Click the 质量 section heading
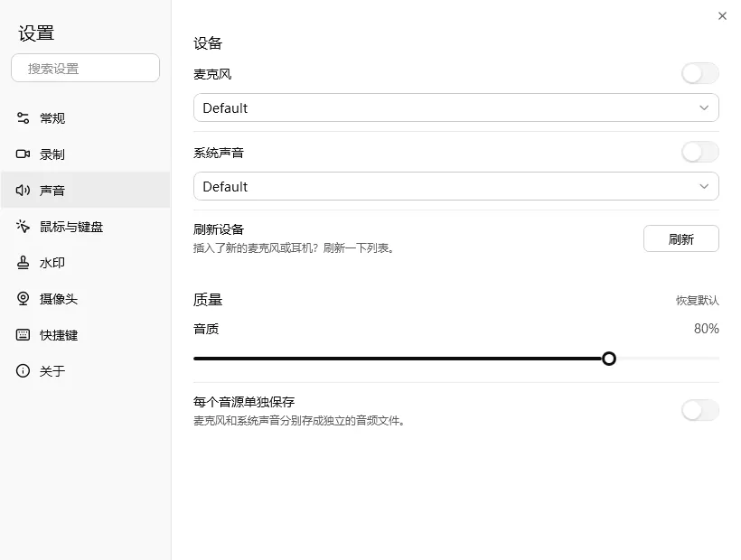 click(x=208, y=300)
